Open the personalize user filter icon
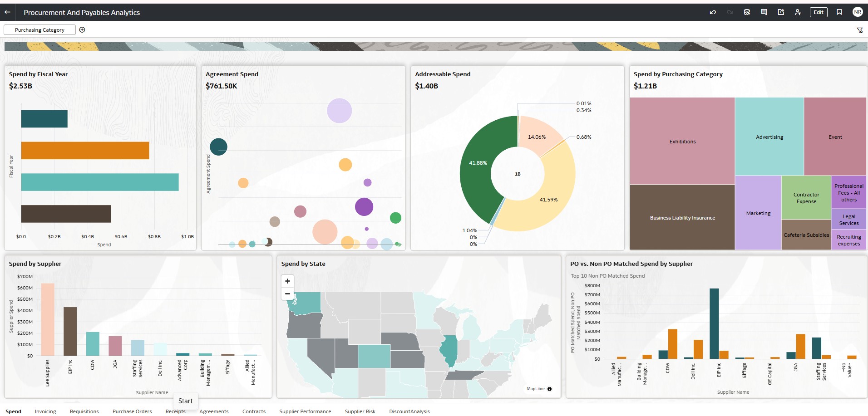 click(798, 12)
